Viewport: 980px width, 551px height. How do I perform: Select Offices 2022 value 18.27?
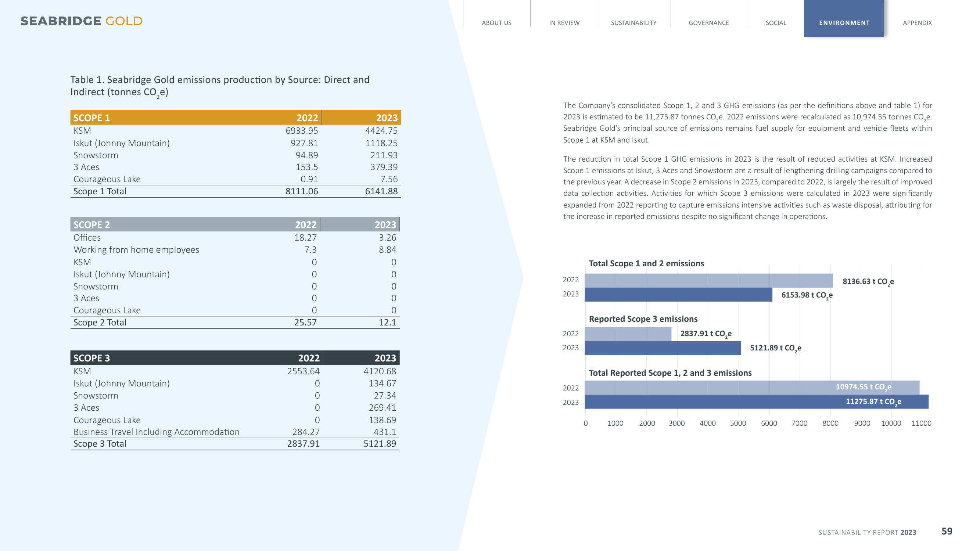pos(305,238)
